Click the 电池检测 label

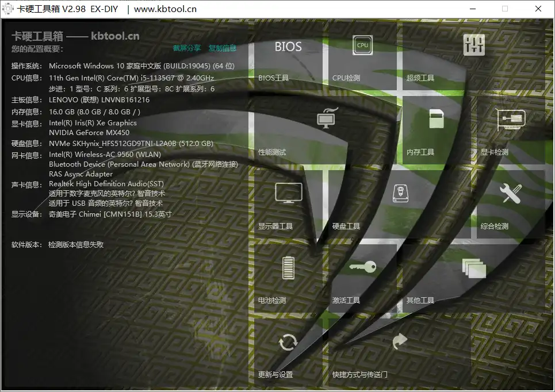coord(272,301)
